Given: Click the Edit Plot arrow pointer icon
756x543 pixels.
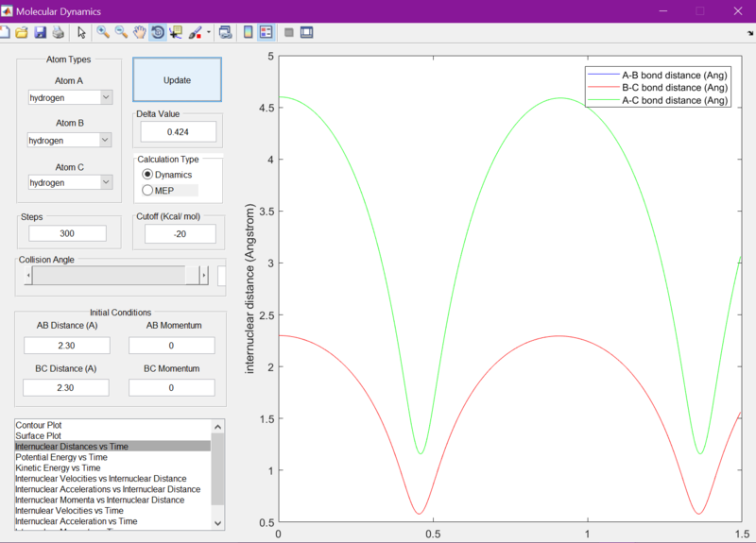Looking at the screenshot, I should tap(81, 32).
